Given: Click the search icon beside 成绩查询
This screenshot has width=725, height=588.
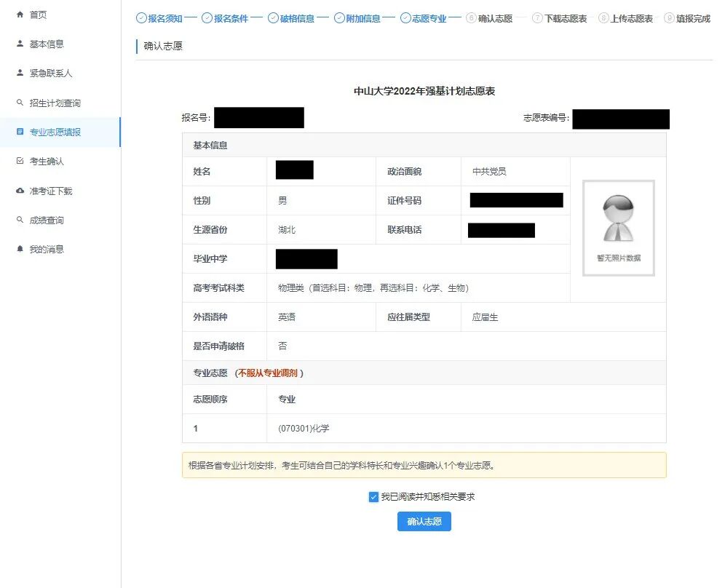Looking at the screenshot, I should 20,220.
